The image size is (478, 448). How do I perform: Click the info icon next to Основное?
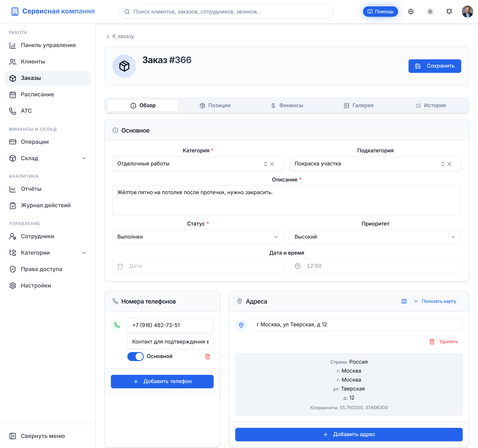coord(115,130)
